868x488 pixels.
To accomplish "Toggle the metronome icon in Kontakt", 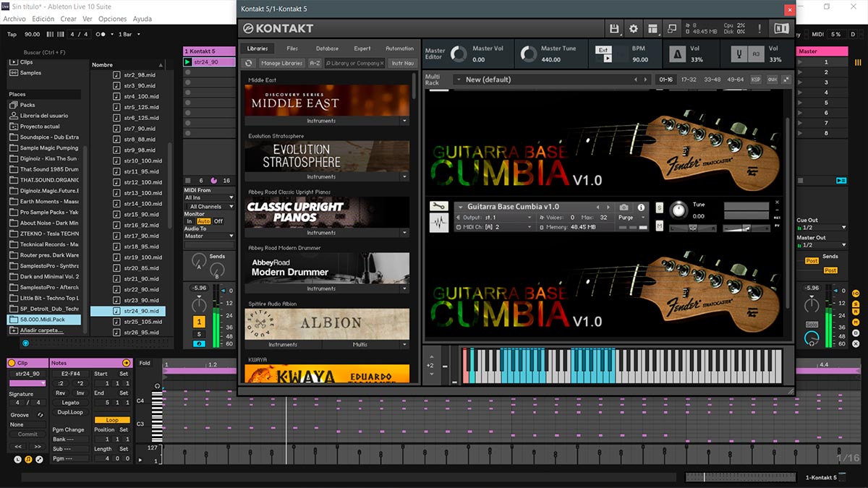I will pos(678,54).
